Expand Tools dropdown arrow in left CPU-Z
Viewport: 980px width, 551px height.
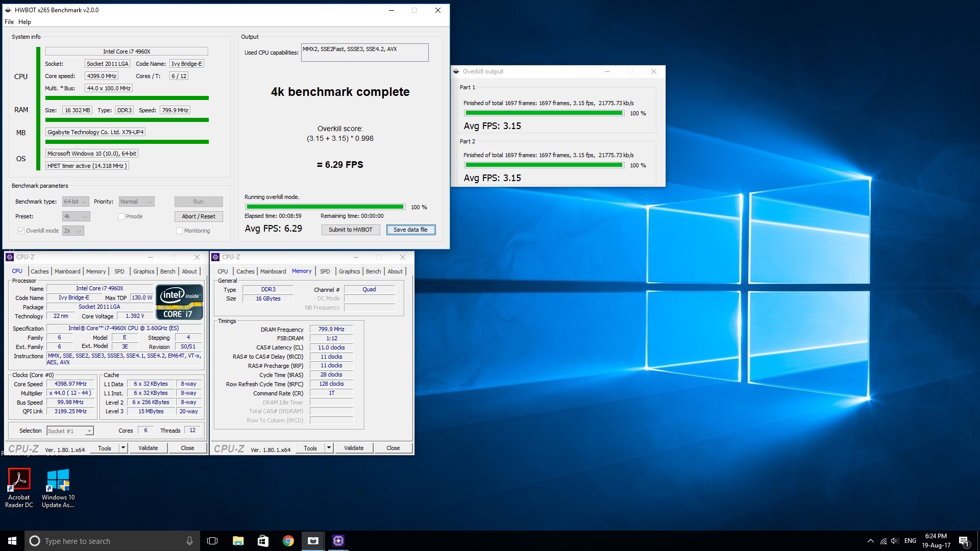pyautogui.click(x=123, y=448)
